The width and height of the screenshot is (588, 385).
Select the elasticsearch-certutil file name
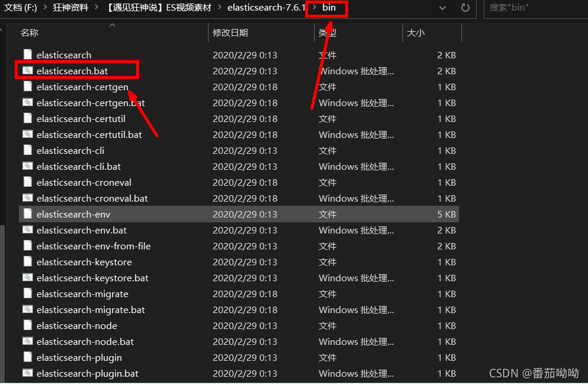coord(81,119)
